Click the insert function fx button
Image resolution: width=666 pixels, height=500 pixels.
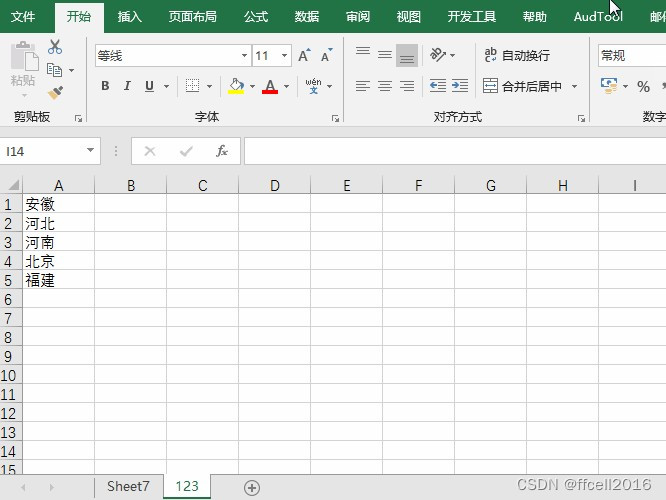pyautogui.click(x=222, y=151)
